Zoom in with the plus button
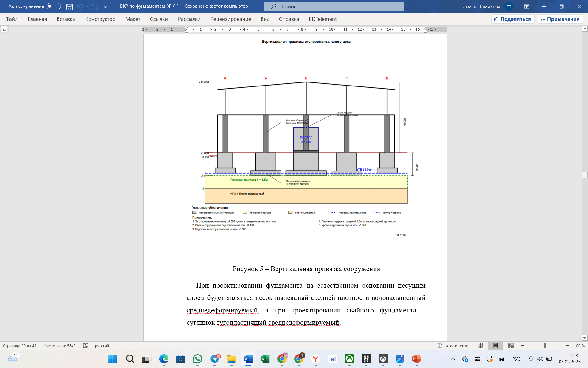The image size is (588, 368). [567, 346]
